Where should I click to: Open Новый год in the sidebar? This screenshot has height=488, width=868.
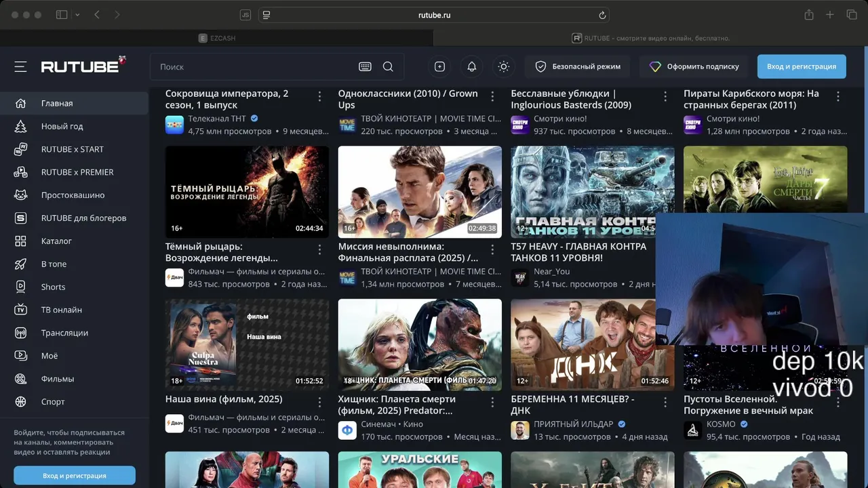pos(74,126)
